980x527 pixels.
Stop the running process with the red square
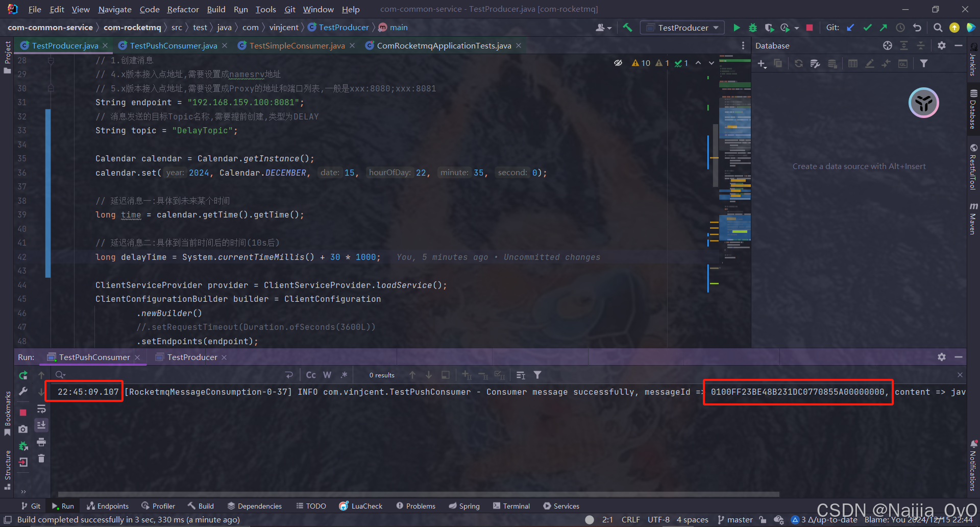[810, 28]
